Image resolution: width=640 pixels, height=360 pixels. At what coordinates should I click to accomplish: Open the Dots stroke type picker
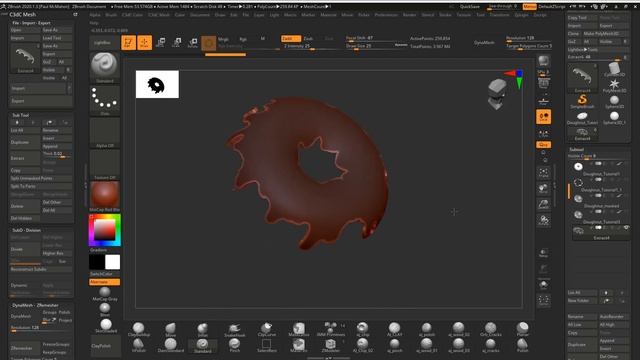(x=104, y=100)
